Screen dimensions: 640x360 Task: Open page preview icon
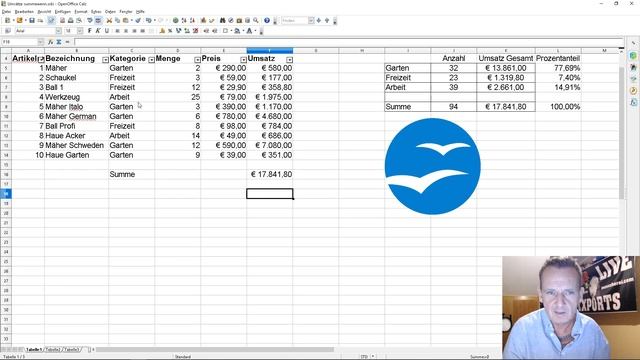79,20
